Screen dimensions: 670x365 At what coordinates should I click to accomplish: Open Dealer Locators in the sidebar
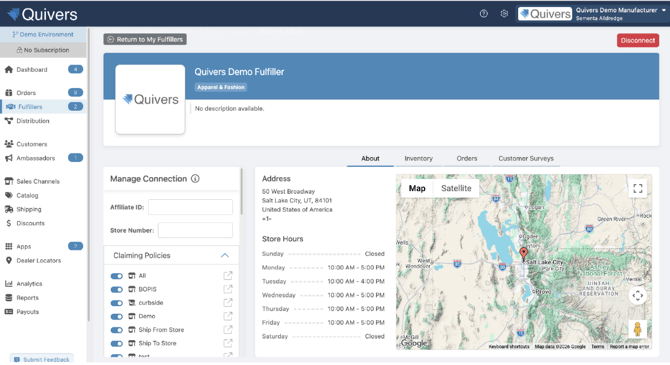tap(38, 260)
